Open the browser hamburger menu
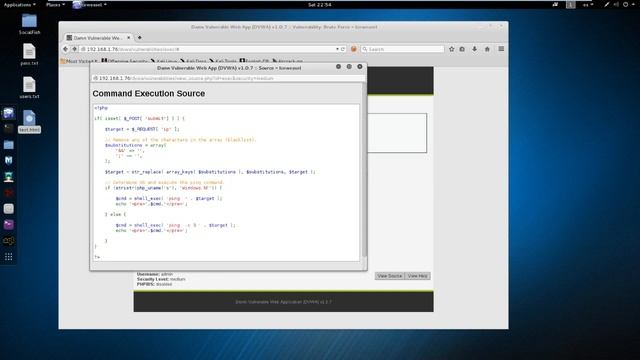640x360 pixels. pos(501,49)
